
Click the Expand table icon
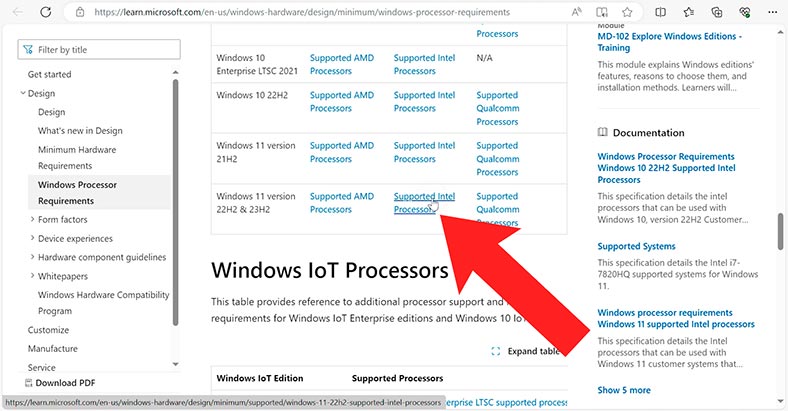[x=496, y=351]
